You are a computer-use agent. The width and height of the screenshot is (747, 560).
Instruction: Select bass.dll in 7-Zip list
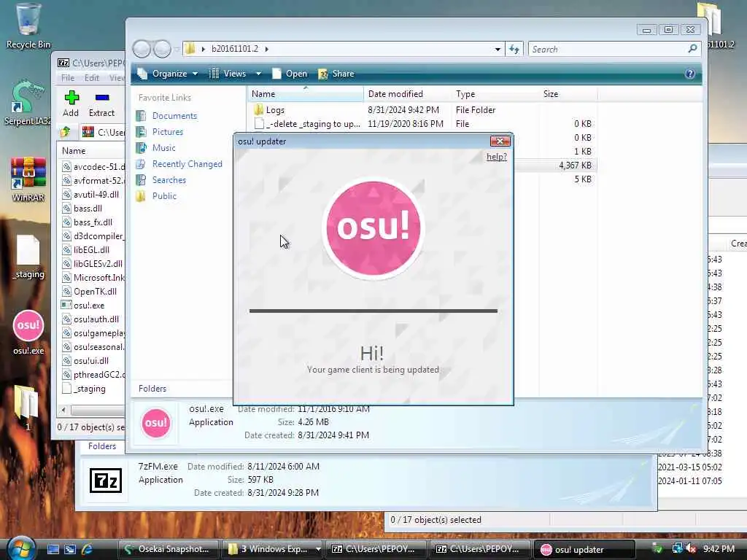[x=88, y=209]
